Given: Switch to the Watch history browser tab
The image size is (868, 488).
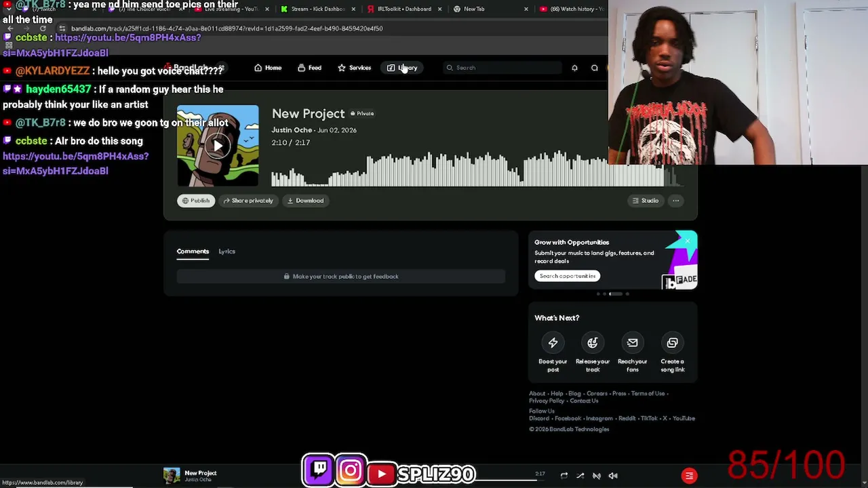Looking at the screenshot, I should tap(572, 9).
